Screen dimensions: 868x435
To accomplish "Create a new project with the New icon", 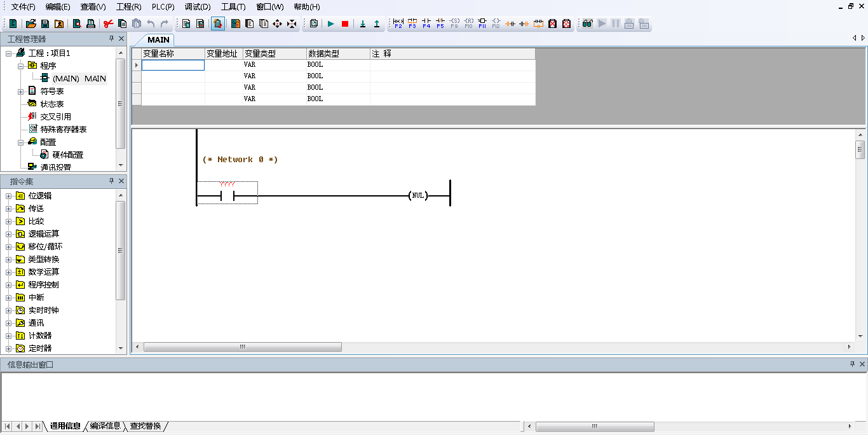I will [x=13, y=24].
